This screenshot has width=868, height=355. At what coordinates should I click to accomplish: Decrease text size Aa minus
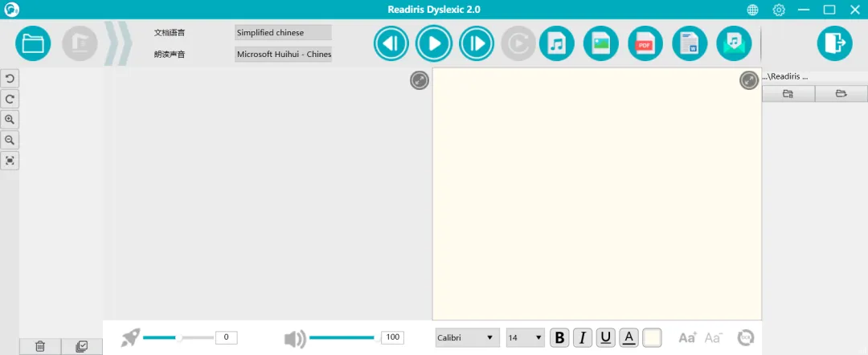[713, 337]
